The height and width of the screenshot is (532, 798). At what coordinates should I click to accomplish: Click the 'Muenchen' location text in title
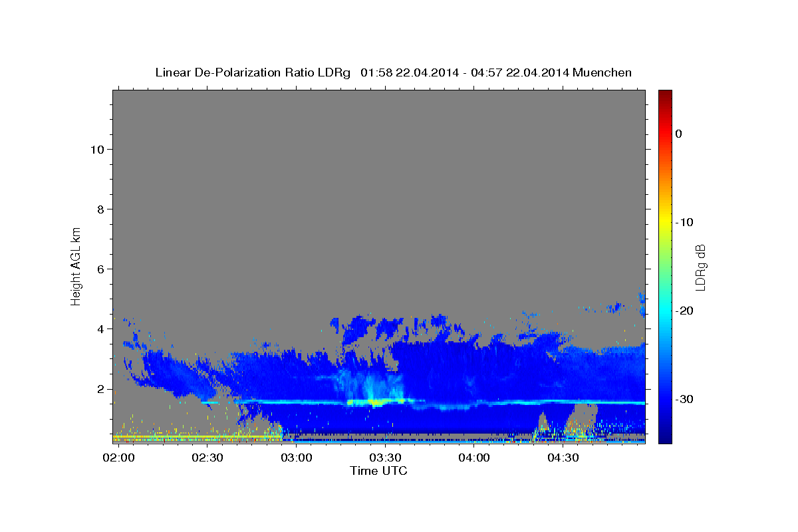[601, 72]
